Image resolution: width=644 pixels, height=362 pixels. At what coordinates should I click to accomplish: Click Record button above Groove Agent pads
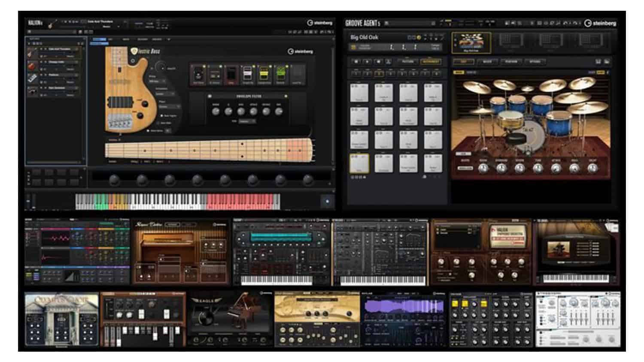click(378, 62)
